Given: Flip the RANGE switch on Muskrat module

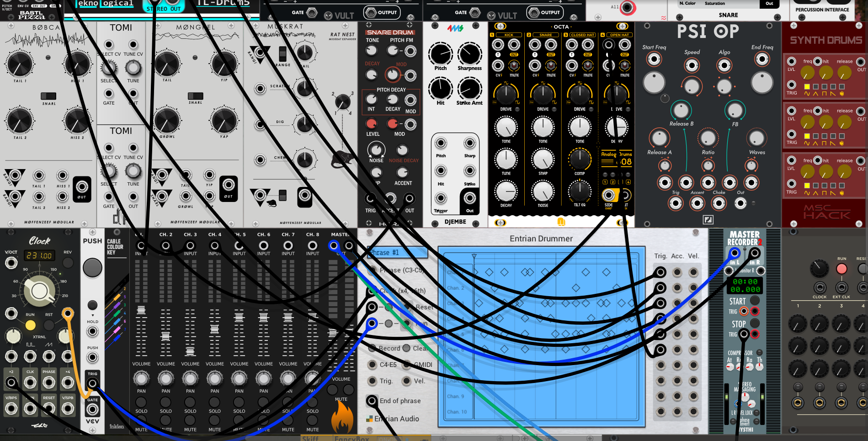Looking at the screenshot, I should click(283, 53).
